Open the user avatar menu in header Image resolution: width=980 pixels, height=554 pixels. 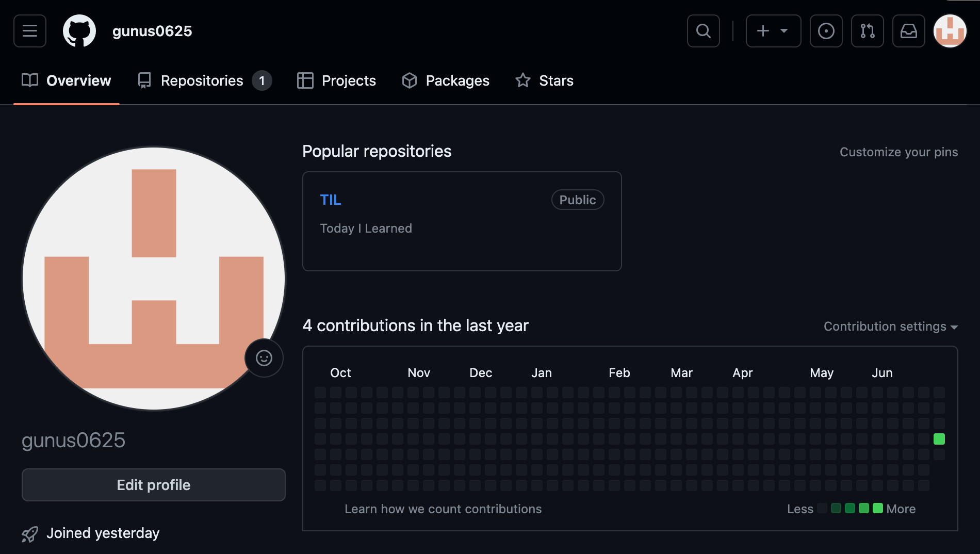tap(950, 31)
